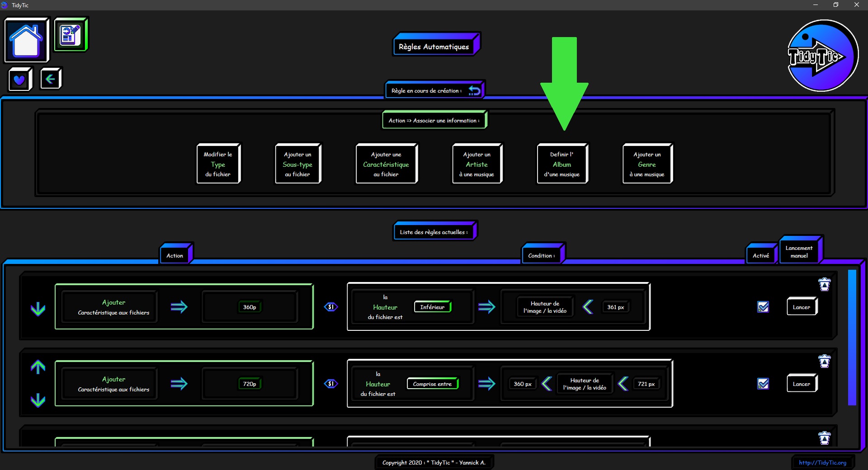The width and height of the screenshot is (868, 470).
Task: Delete the 360p rule with trash icon
Action: coord(824,285)
